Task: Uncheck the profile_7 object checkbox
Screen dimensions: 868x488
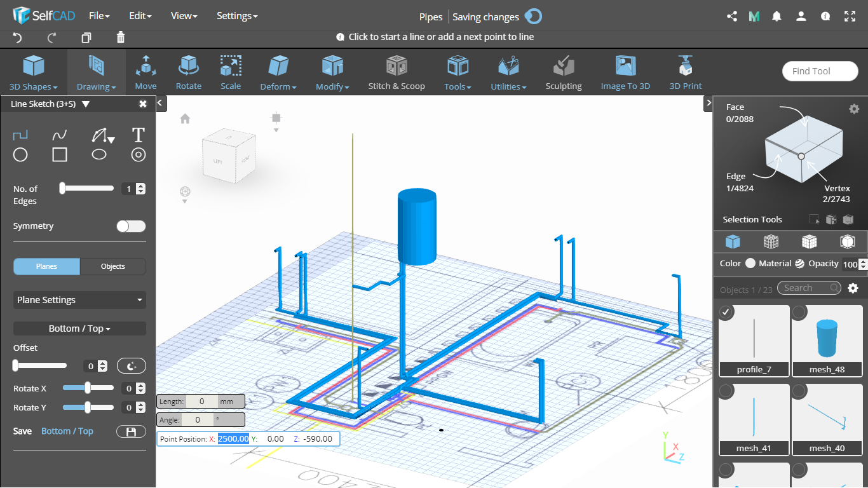Action: (727, 311)
